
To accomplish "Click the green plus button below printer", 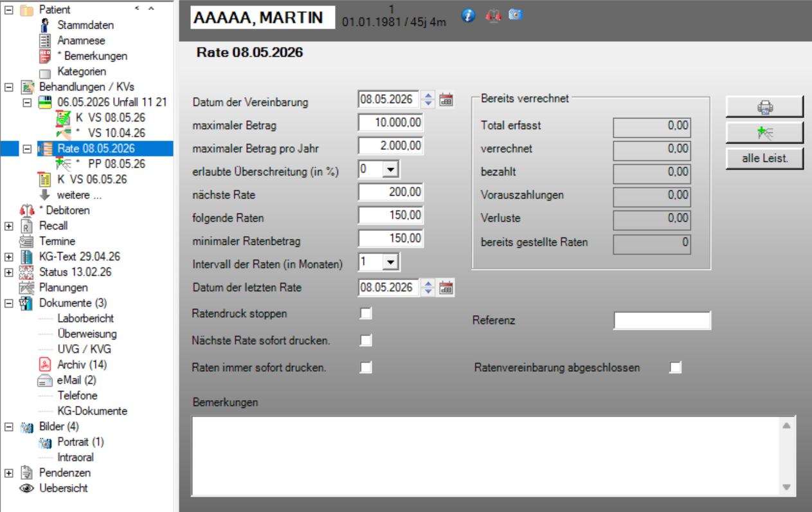I will tap(764, 133).
